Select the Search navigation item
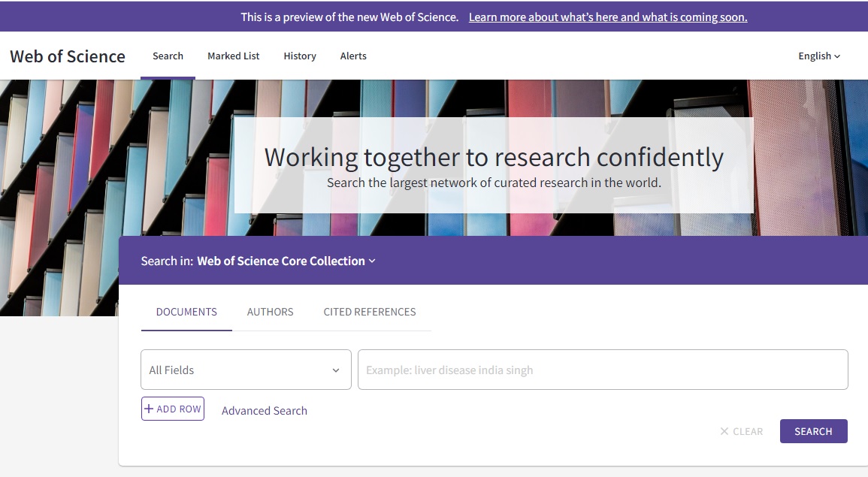The image size is (868, 477). [x=168, y=56]
